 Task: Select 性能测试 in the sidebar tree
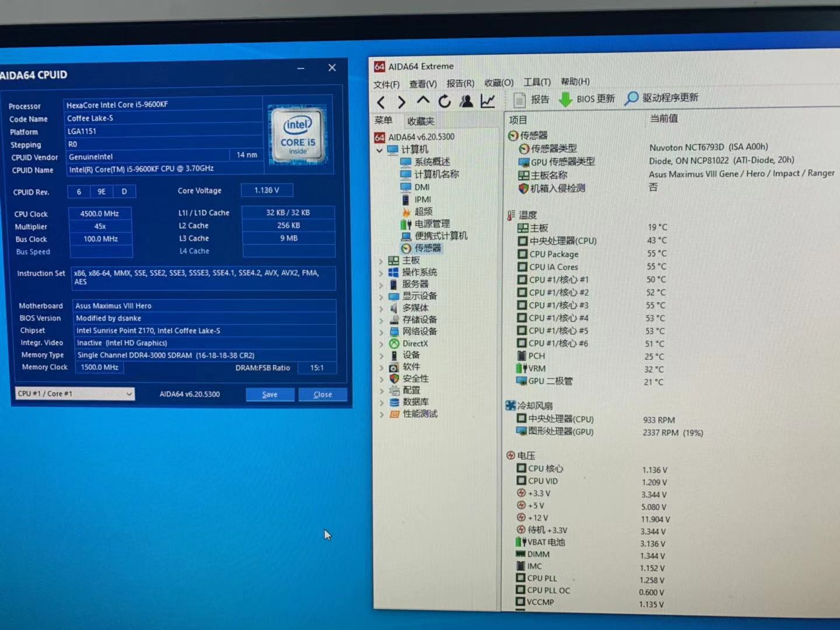(x=421, y=414)
